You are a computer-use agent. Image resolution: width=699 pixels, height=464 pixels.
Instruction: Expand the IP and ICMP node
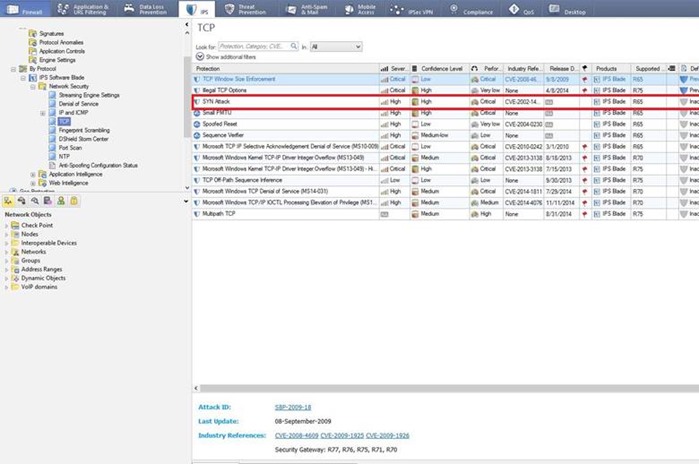click(x=43, y=113)
